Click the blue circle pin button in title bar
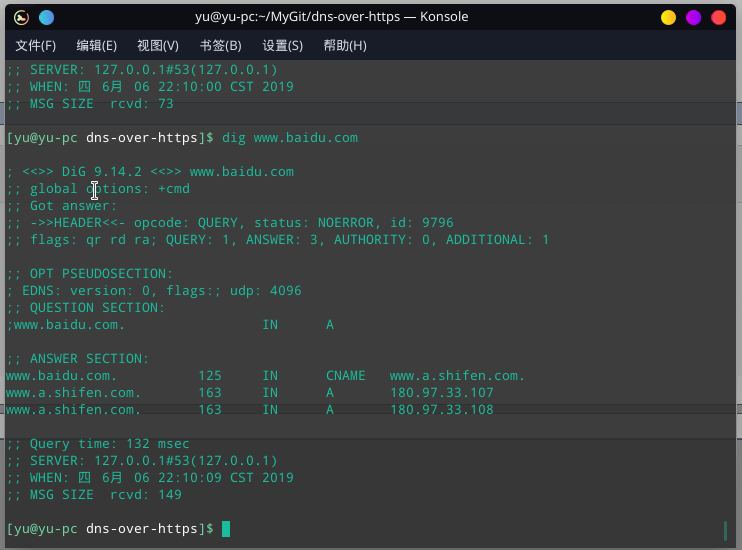 (x=46, y=18)
